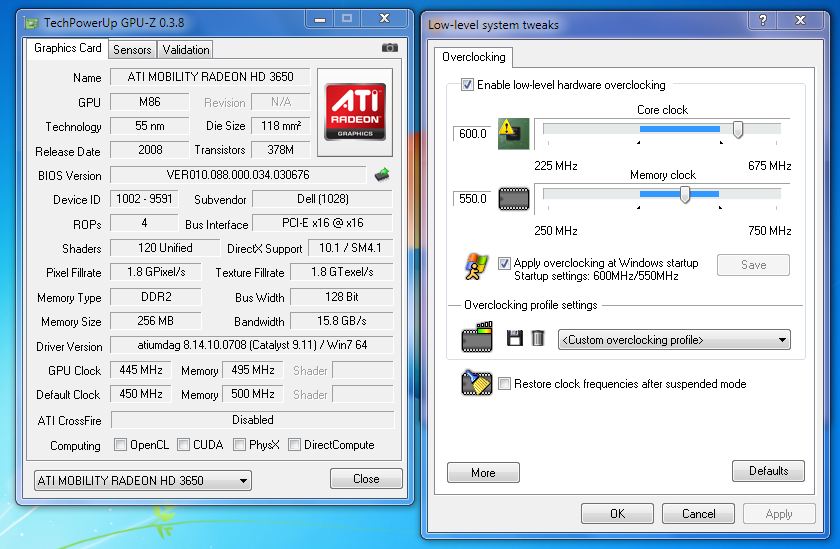The image size is (840, 549).
Task: Click the More button
Action: (483, 472)
